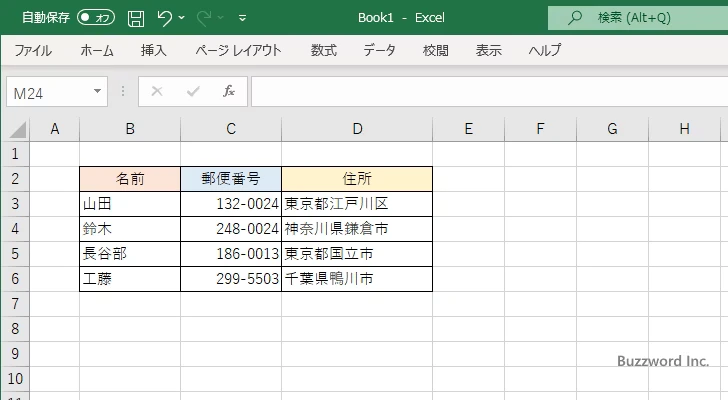
Task: Click the formula bar Enter checkmark icon
Action: coord(193,91)
